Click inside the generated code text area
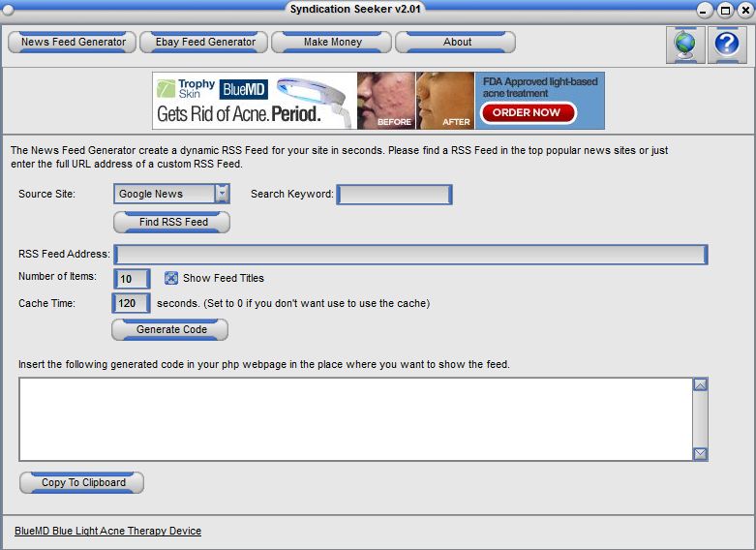Image resolution: width=756 pixels, height=550 pixels. click(356, 419)
